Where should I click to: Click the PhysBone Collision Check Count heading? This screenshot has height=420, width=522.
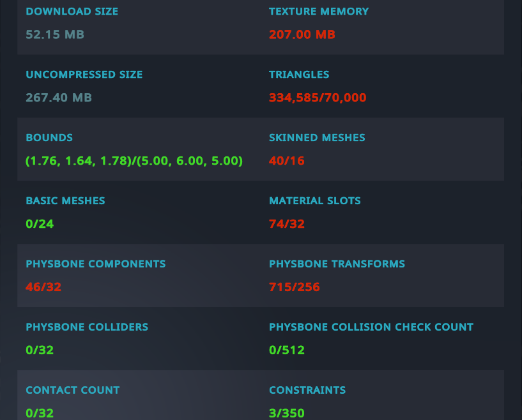coord(371,327)
